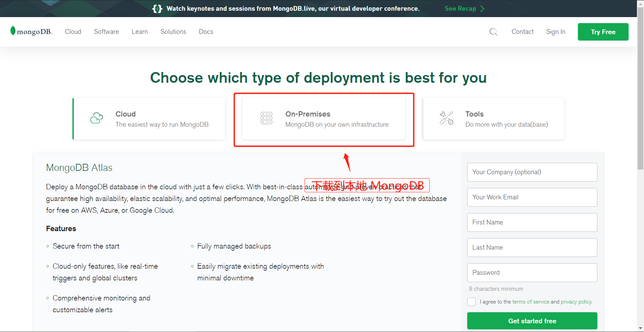
Task: Open the privacy policy link
Action: pos(577,302)
